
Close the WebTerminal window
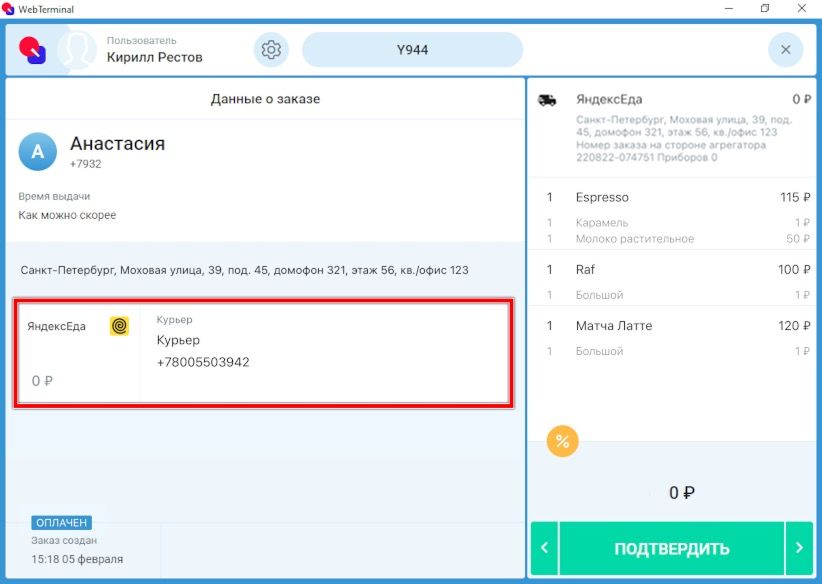point(802,8)
